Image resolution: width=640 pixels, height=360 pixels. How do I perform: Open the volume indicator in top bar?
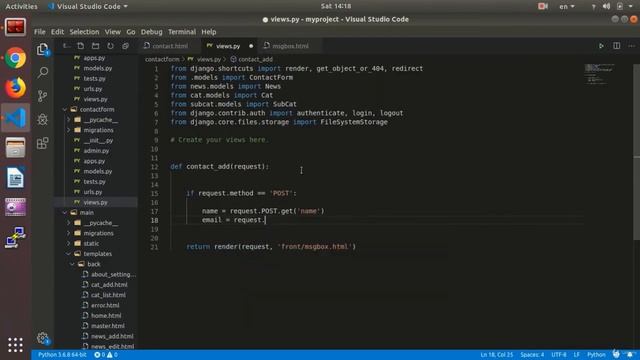coord(607,7)
